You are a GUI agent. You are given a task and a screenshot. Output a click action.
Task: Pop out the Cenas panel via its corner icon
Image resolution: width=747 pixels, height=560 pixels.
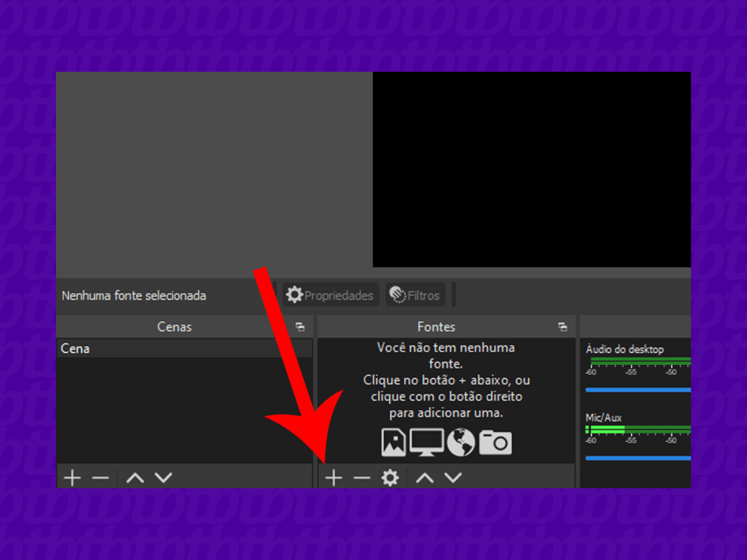coord(300,327)
